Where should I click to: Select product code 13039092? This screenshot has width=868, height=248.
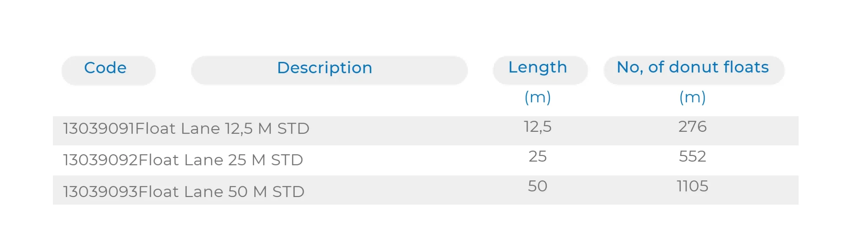pos(101,160)
